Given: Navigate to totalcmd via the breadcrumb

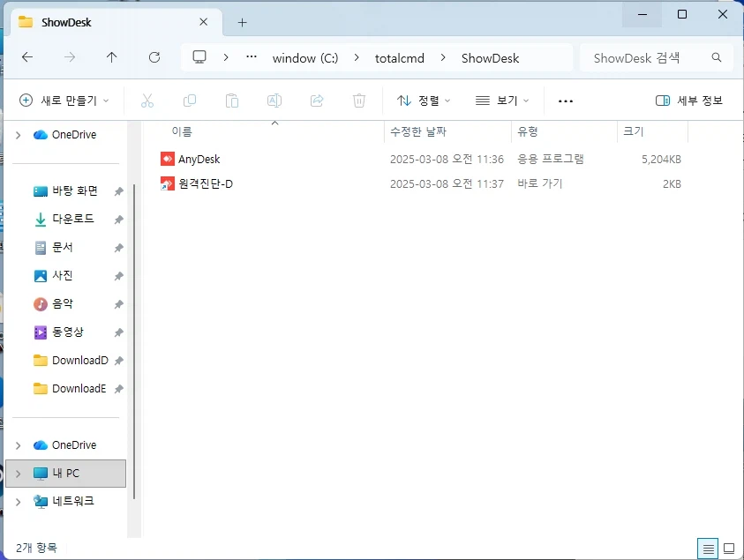Looking at the screenshot, I should pos(402,57).
